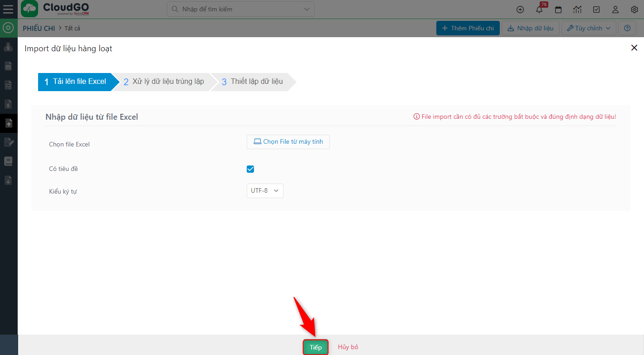
Task: Uncheck the Có tiêu đề checkbox
Action: coord(250,169)
